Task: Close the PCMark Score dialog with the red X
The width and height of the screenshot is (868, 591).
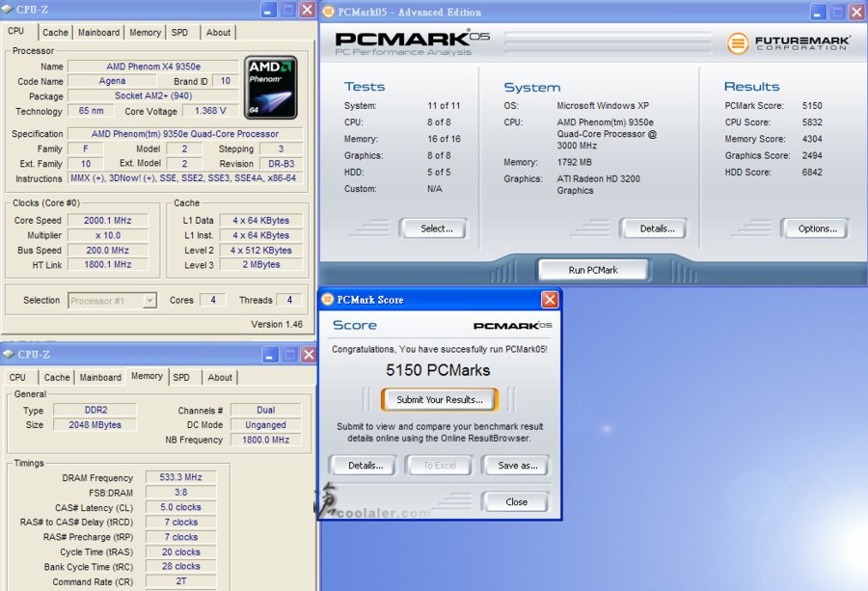Action: tap(550, 300)
